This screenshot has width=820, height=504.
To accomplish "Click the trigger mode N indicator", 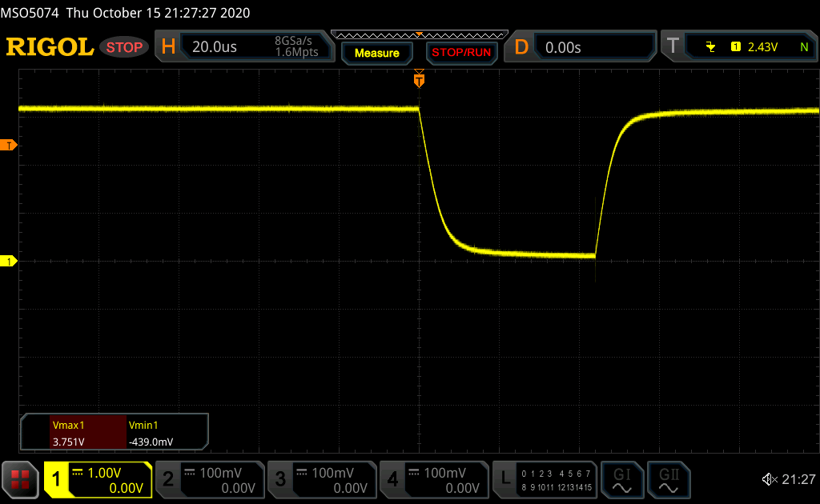I will 804,47.
